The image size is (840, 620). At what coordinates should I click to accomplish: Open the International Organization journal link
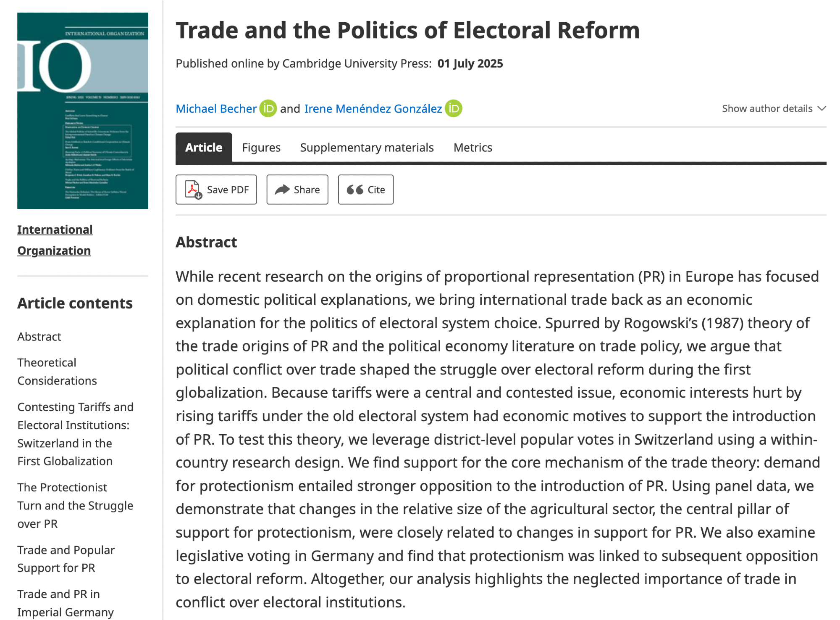55,240
